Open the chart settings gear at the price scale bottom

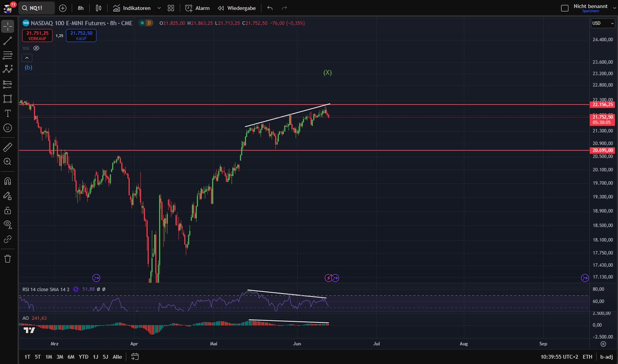click(603, 343)
